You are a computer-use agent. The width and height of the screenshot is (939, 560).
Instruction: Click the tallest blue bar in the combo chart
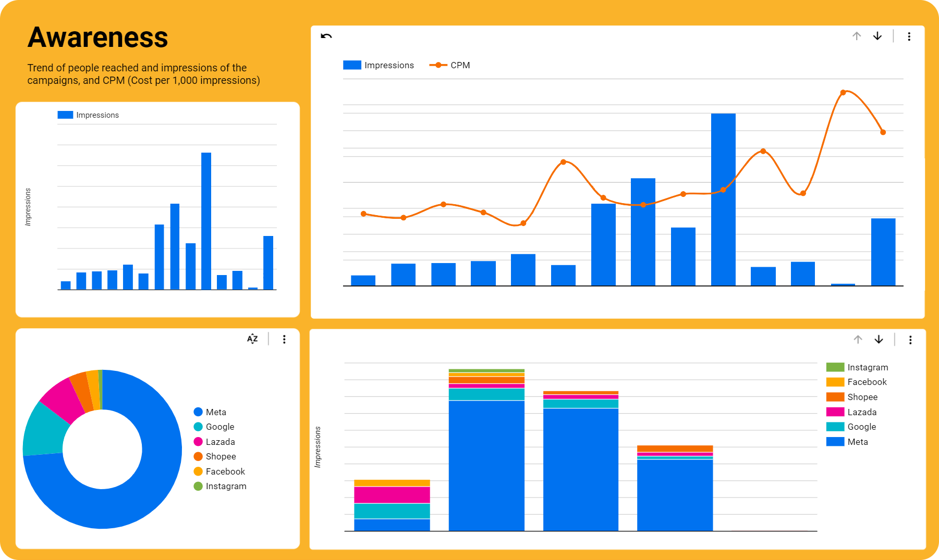[723, 200]
